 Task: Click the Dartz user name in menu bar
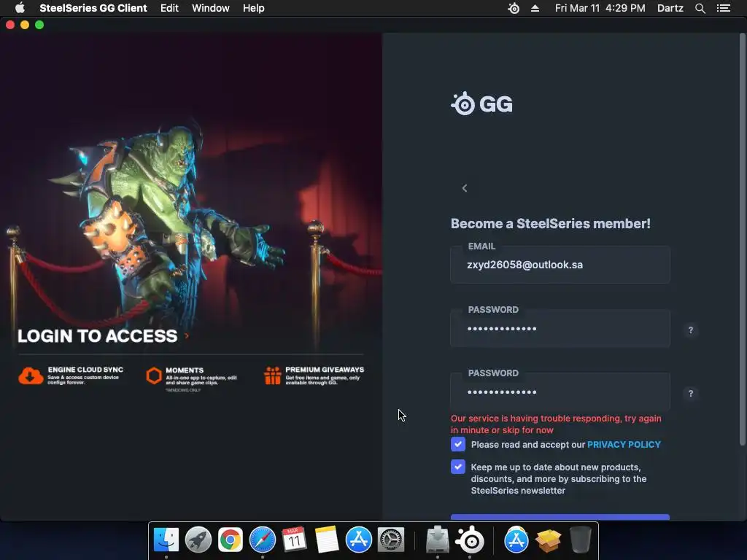point(670,8)
